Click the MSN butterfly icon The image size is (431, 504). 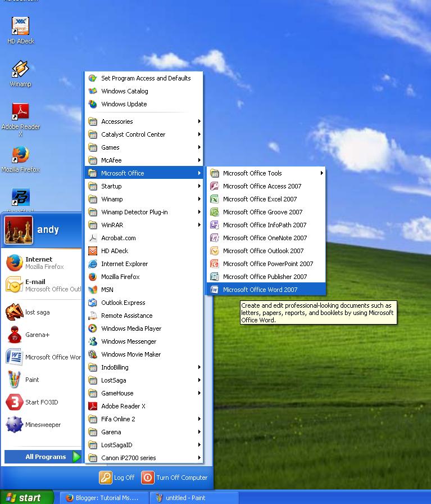[93, 290]
